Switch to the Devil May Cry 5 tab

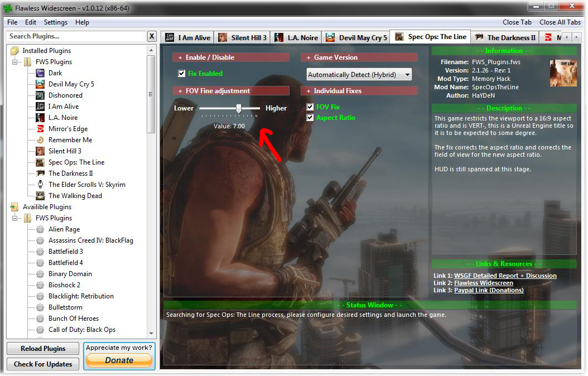(356, 37)
